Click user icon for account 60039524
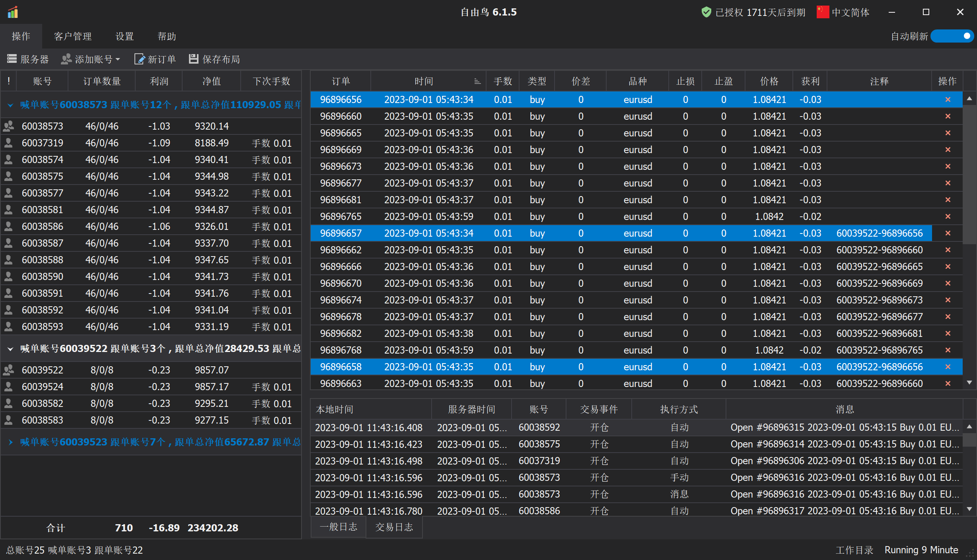The height and width of the screenshot is (560, 977). coord(8,387)
